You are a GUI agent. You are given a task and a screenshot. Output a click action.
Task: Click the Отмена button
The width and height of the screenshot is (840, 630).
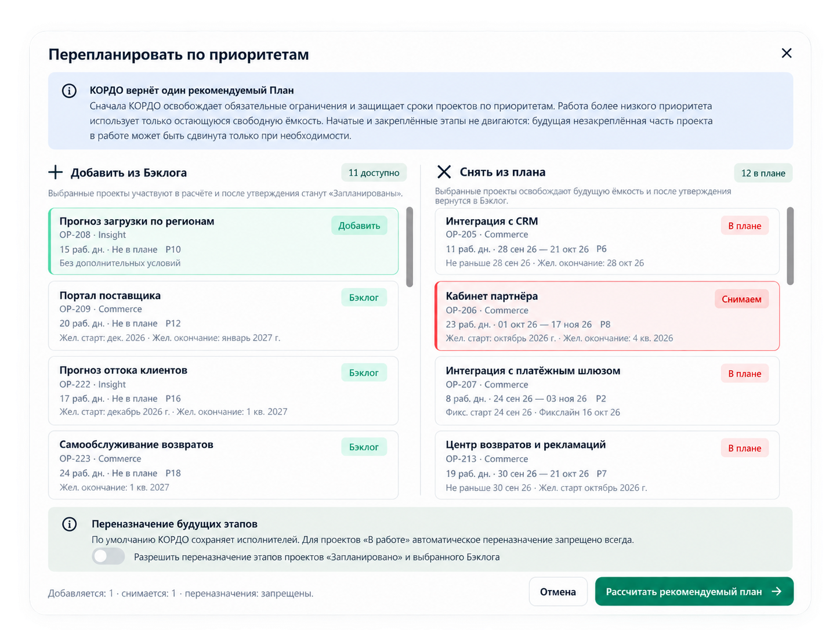click(x=558, y=592)
